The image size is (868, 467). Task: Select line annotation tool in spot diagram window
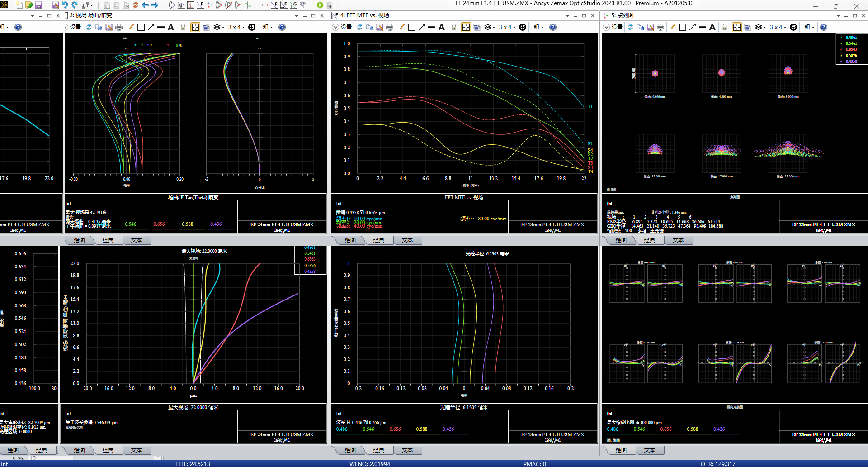pos(703,27)
